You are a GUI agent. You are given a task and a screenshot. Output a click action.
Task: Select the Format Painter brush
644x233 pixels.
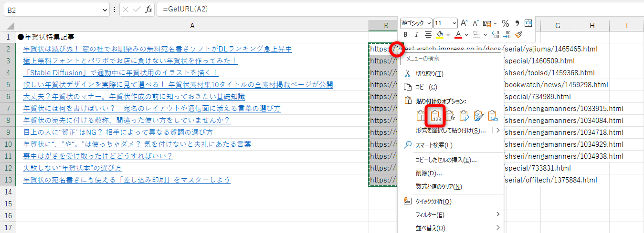pyautogui.click(x=519, y=35)
